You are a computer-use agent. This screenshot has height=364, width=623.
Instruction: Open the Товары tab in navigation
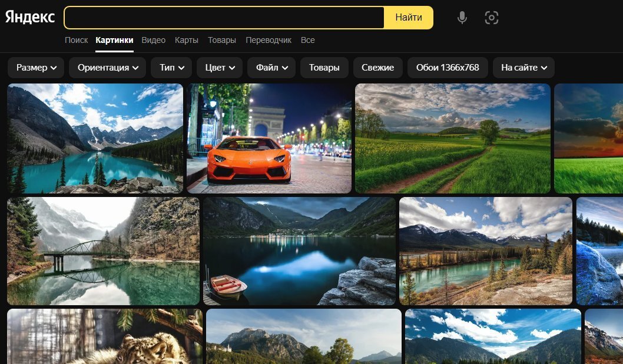click(222, 40)
